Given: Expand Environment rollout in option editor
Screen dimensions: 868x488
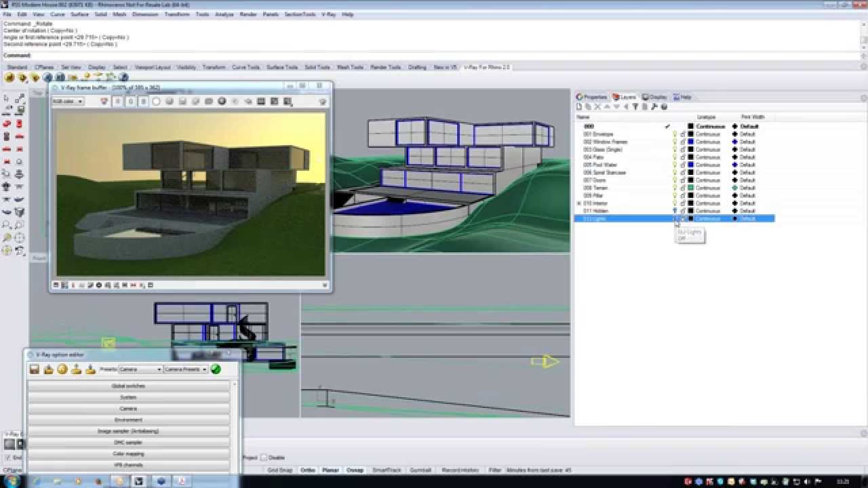Looking at the screenshot, I should click(x=128, y=420).
